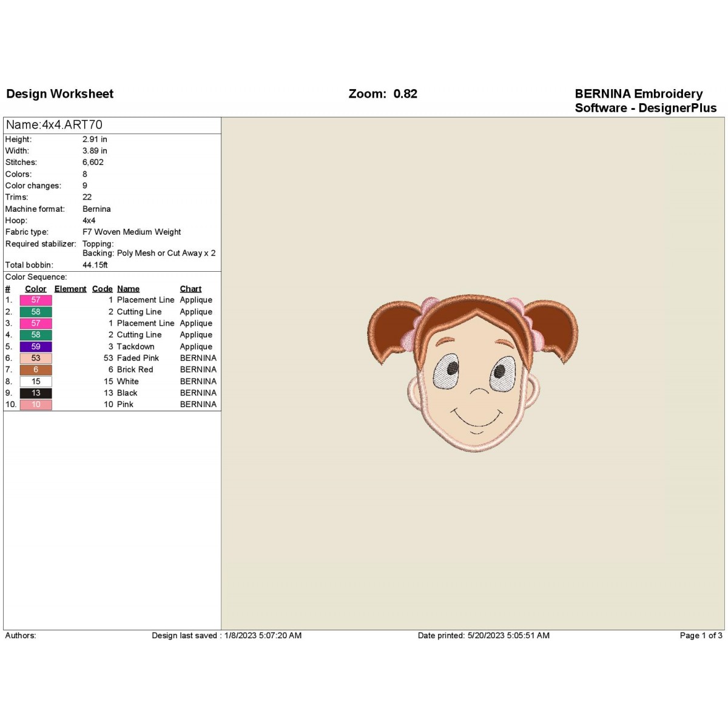Click the 'Page 1 of 3' indicator
728x728 pixels.
(701, 636)
